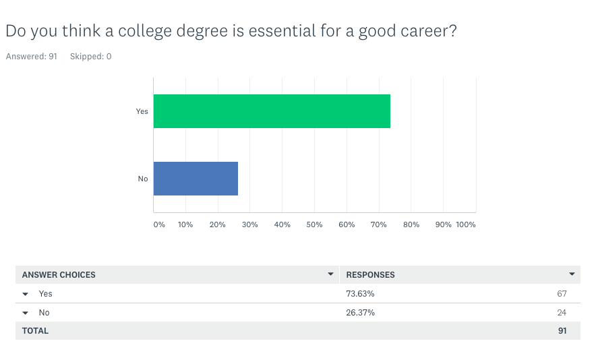
Task: Click the Yes response count of 67
Action: click(x=562, y=294)
